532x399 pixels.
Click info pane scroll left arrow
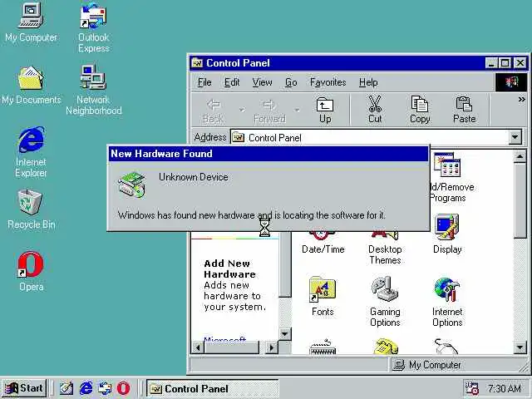click(198, 347)
